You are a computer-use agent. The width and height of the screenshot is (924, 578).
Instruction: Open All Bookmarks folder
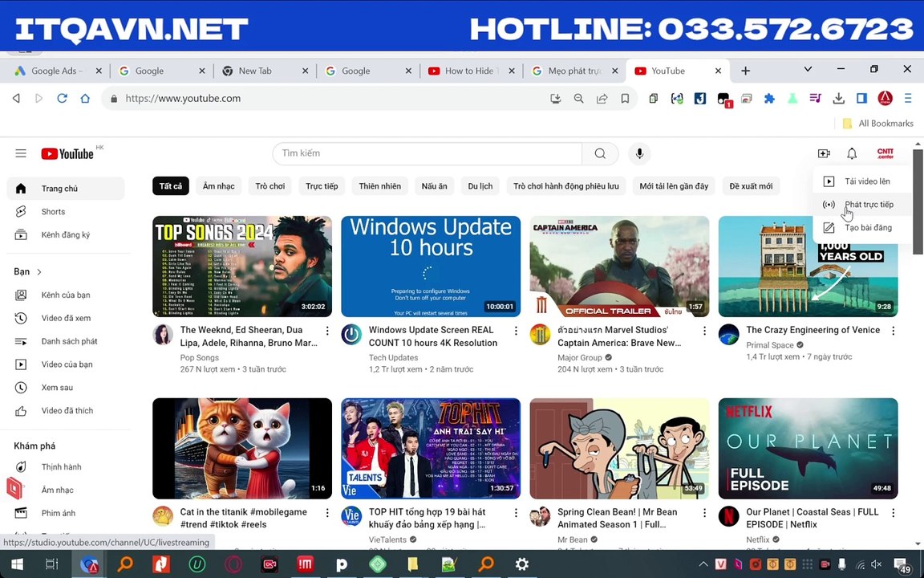click(x=878, y=124)
